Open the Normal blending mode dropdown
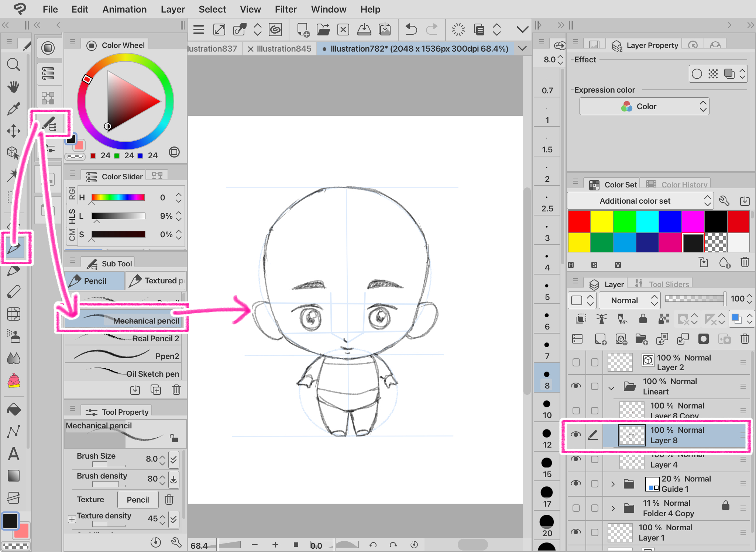 [x=630, y=300]
